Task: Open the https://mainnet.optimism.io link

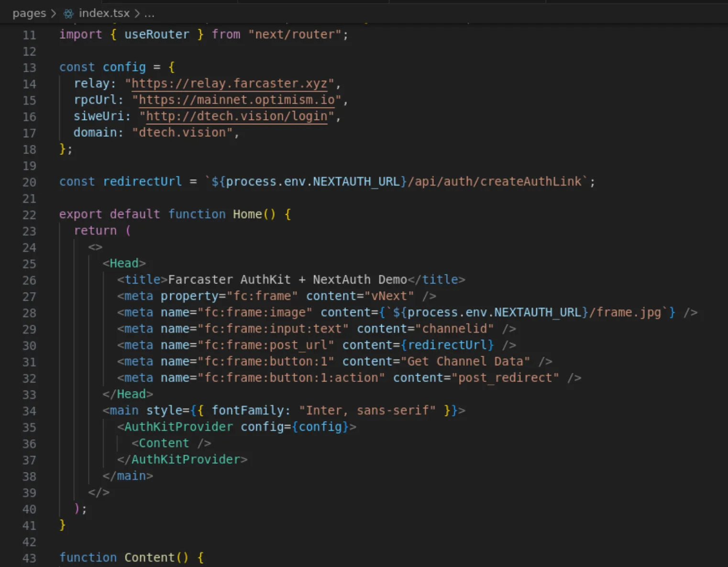Action: [237, 100]
